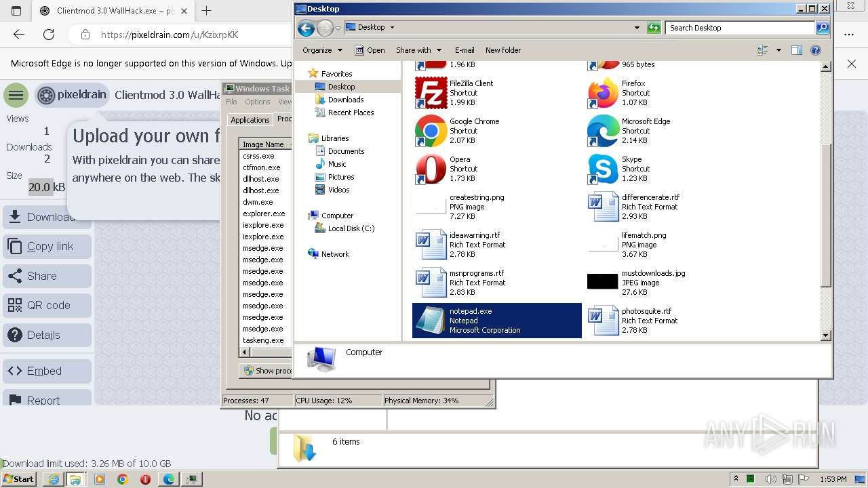Click pixeldrain Share button
This screenshot has height=488, width=868.
47,276
